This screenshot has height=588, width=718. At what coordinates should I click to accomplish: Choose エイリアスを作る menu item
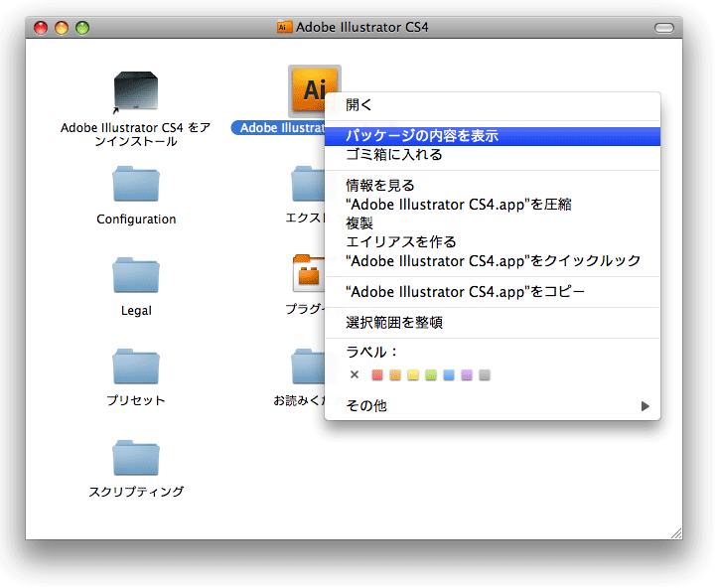493,241
